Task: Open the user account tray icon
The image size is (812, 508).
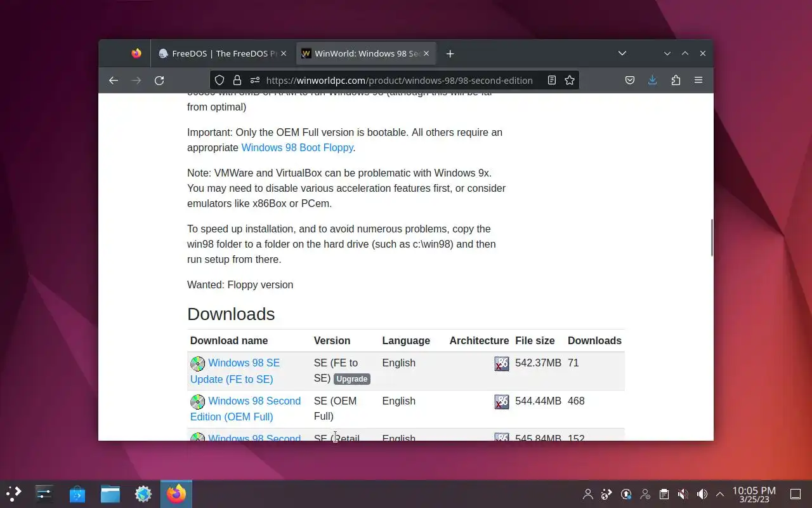Action: tap(588, 493)
